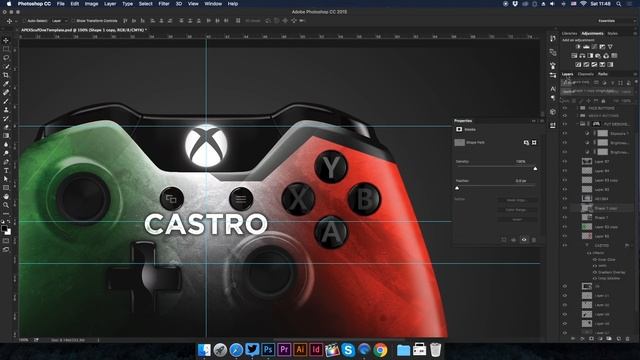Open InDesign in the Dock
The width and height of the screenshot is (640, 360).
[316, 350]
